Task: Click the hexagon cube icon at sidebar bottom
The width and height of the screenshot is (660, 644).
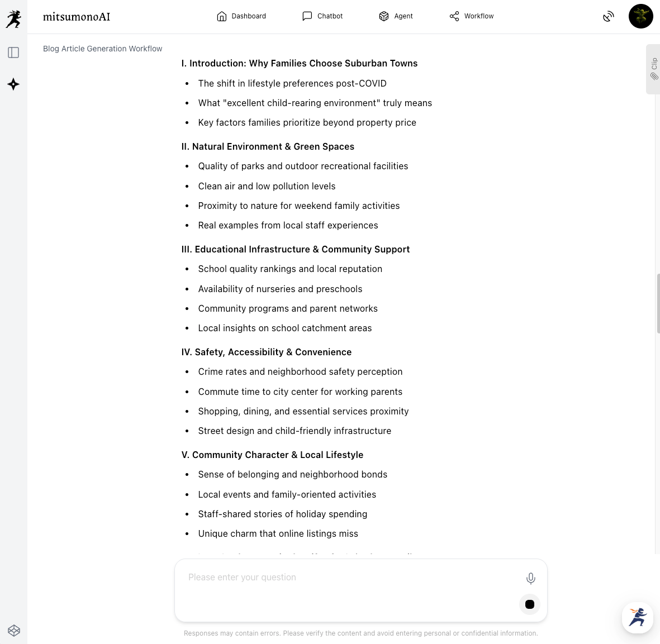Action: click(14, 631)
